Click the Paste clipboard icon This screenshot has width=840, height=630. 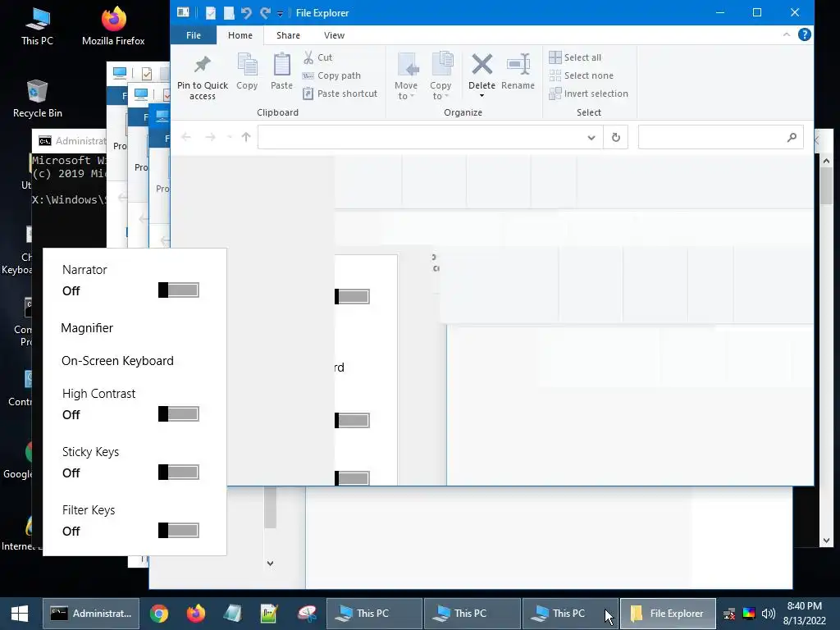pos(282,71)
